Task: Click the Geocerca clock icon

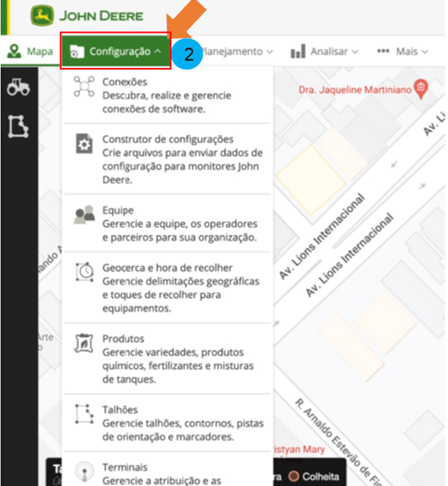Action: click(x=84, y=271)
